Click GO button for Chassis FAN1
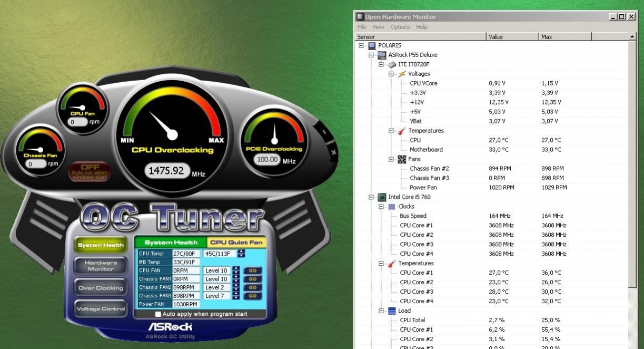The width and height of the screenshot is (644, 349). click(x=252, y=279)
